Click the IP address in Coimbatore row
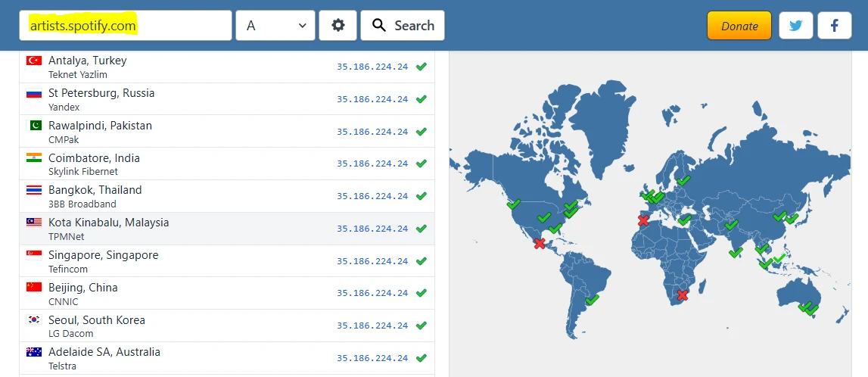The width and height of the screenshot is (868, 377). pos(372,164)
